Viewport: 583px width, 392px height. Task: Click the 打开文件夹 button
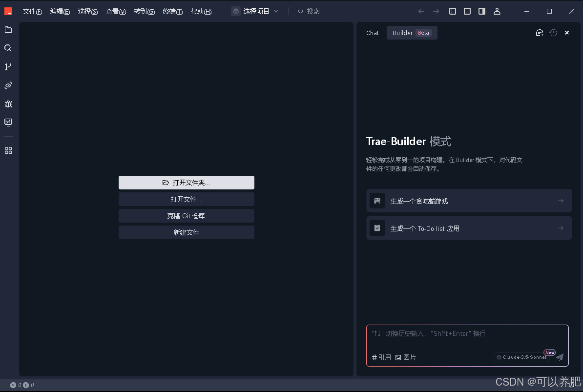pyautogui.click(x=187, y=183)
